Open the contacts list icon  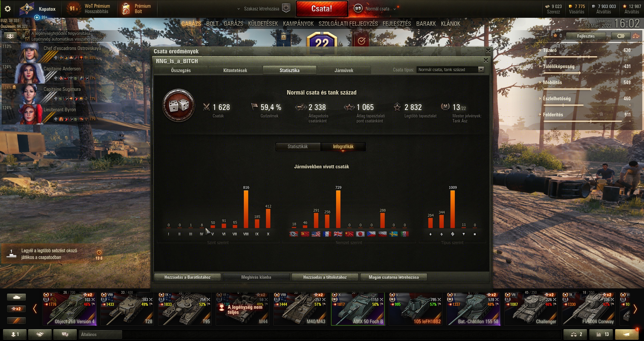(15, 334)
